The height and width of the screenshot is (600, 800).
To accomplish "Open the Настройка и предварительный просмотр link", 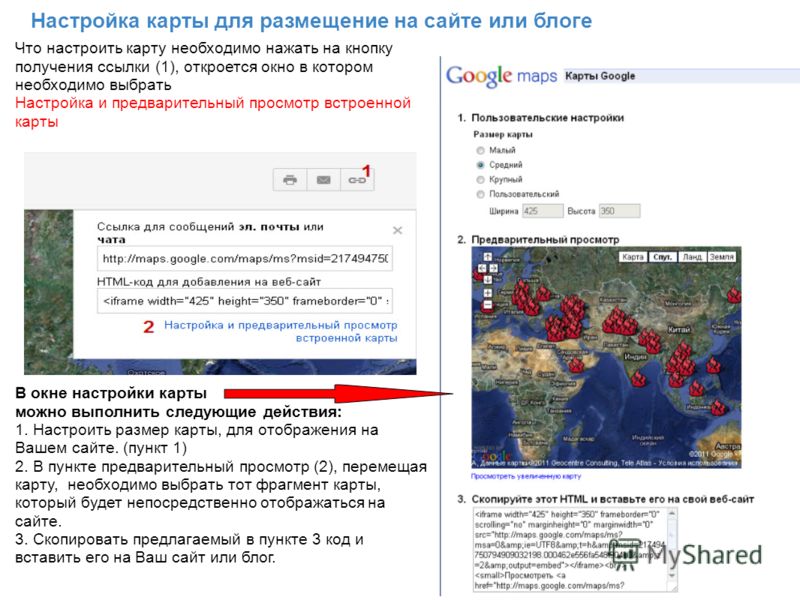I will (x=281, y=332).
